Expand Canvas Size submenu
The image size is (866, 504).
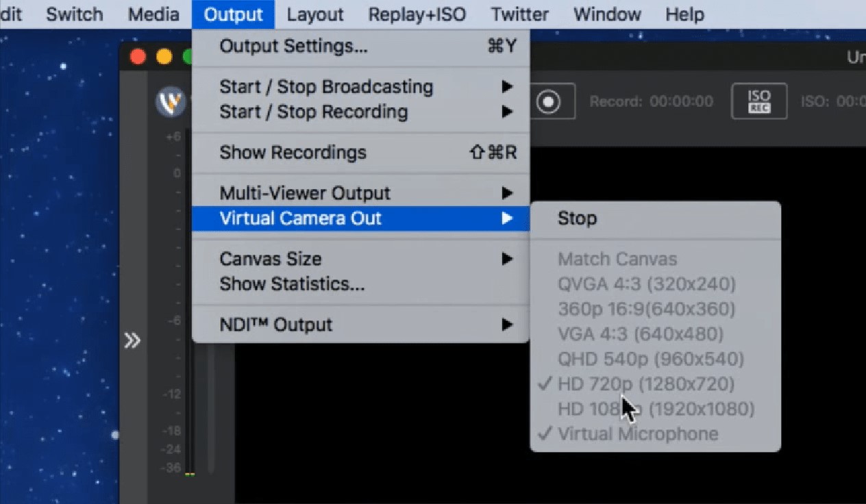click(x=361, y=259)
